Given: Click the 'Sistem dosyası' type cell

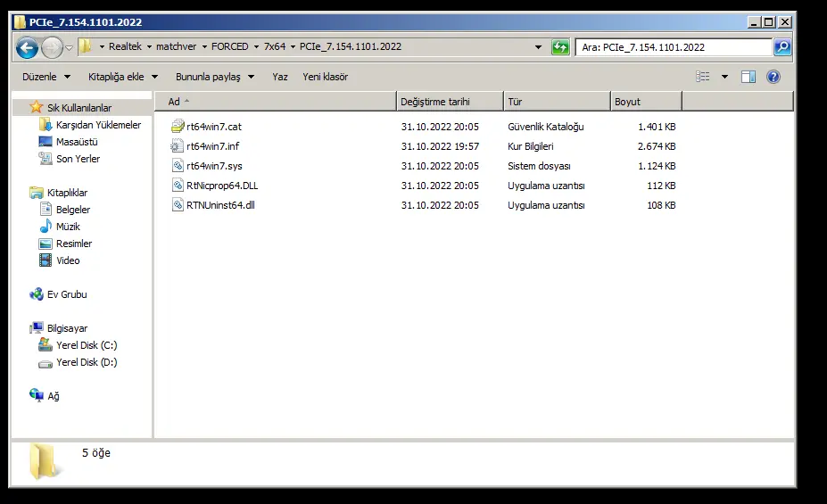Looking at the screenshot, I should tap(539, 166).
